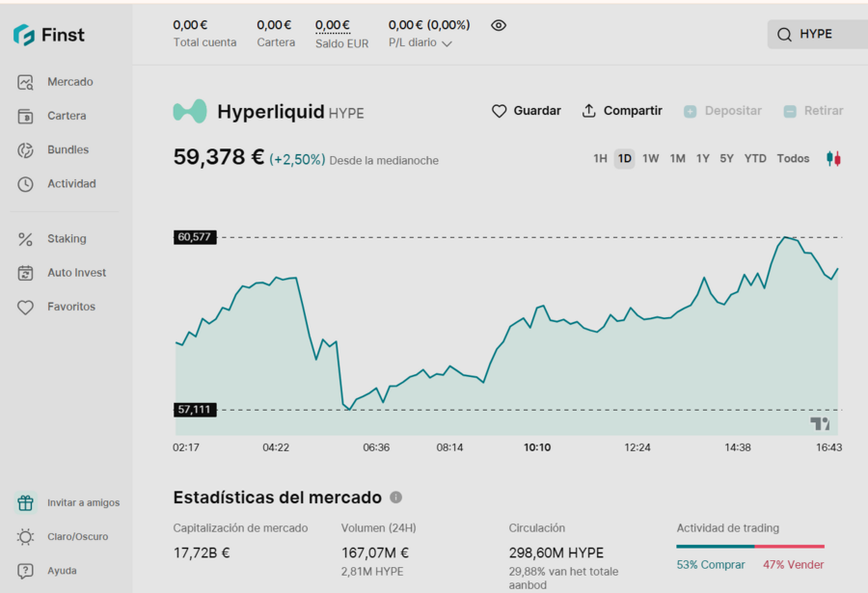Click the Claro/Oscuro label
The width and height of the screenshot is (868, 593).
77,536
